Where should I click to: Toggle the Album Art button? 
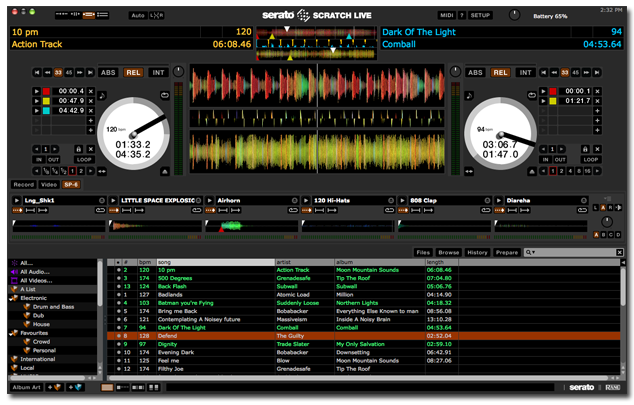[27, 387]
